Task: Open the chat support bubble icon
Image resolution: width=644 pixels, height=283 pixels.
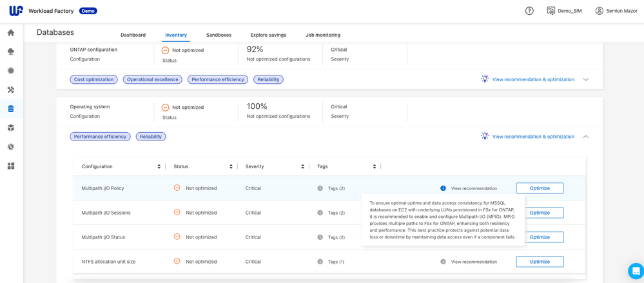Action: (x=636, y=271)
